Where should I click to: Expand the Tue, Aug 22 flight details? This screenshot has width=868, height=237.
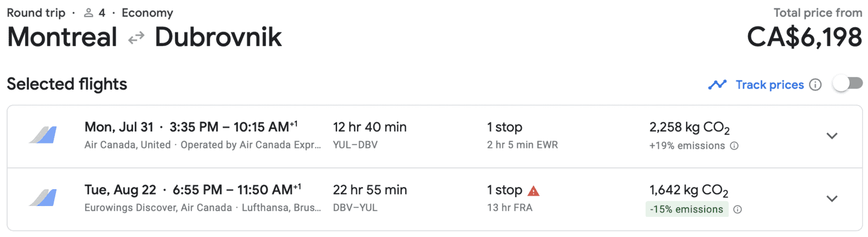tap(832, 199)
